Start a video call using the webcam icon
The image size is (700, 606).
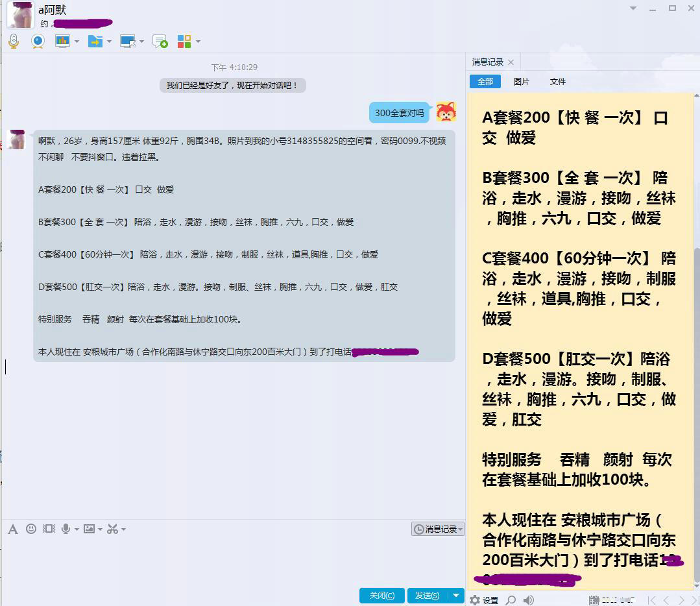pos(37,41)
